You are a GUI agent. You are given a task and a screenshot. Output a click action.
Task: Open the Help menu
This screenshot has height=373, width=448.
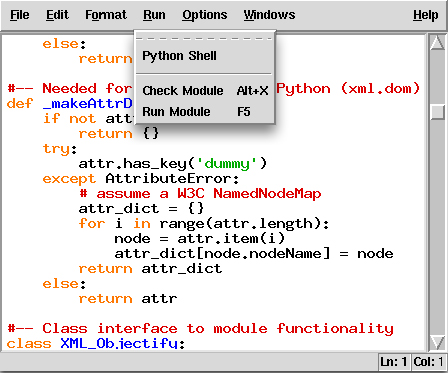pos(426,15)
